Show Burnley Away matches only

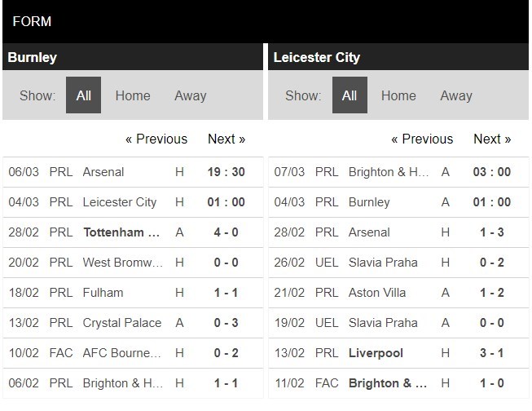[x=190, y=95]
